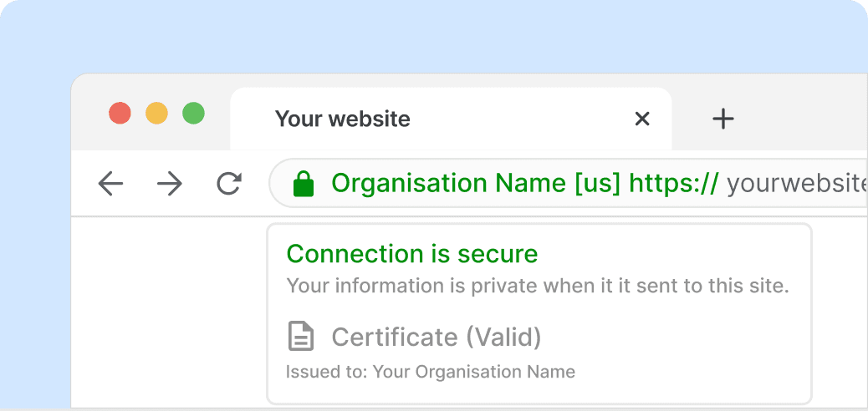The width and height of the screenshot is (868, 411).
Task: Click the "Organisation Name [us]" label
Action: pyautogui.click(x=476, y=183)
